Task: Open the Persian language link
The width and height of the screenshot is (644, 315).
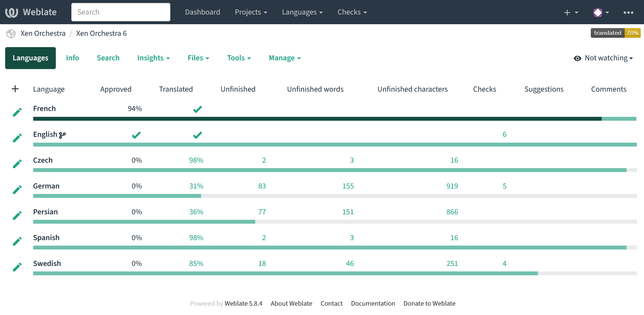Action: (45, 212)
